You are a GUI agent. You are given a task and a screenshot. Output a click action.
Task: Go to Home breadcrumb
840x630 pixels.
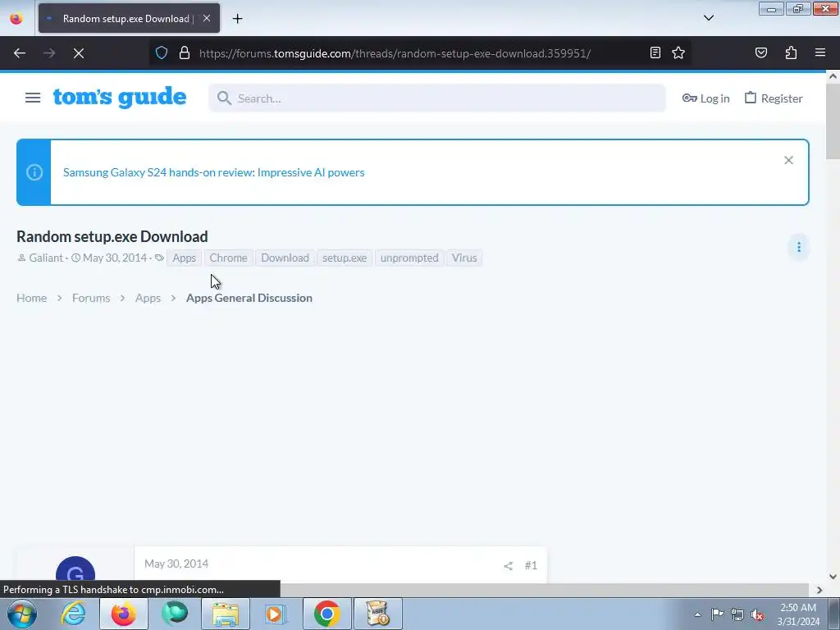[x=32, y=298]
